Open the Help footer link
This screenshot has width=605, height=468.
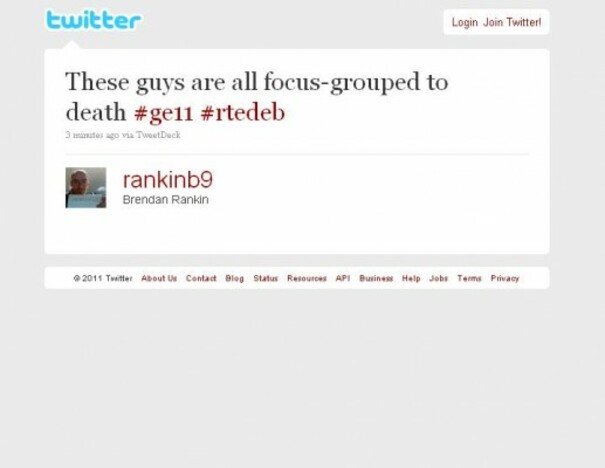[x=411, y=278]
